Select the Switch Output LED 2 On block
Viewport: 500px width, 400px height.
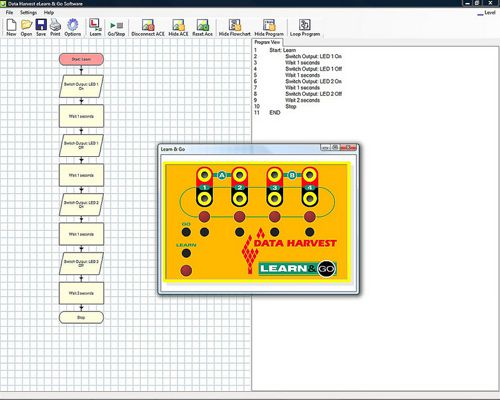click(x=81, y=204)
